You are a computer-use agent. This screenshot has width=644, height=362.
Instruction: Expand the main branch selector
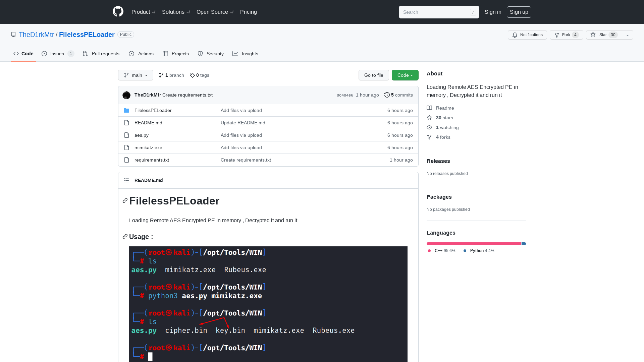[136, 75]
